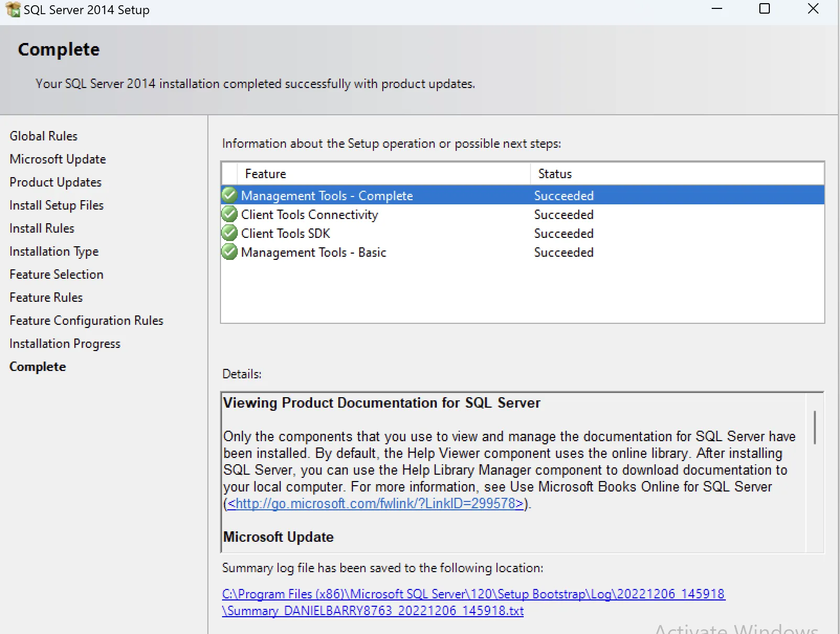Click green check icon beside Client Tools SDK
The image size is (840, 634).
coord(229,233)
